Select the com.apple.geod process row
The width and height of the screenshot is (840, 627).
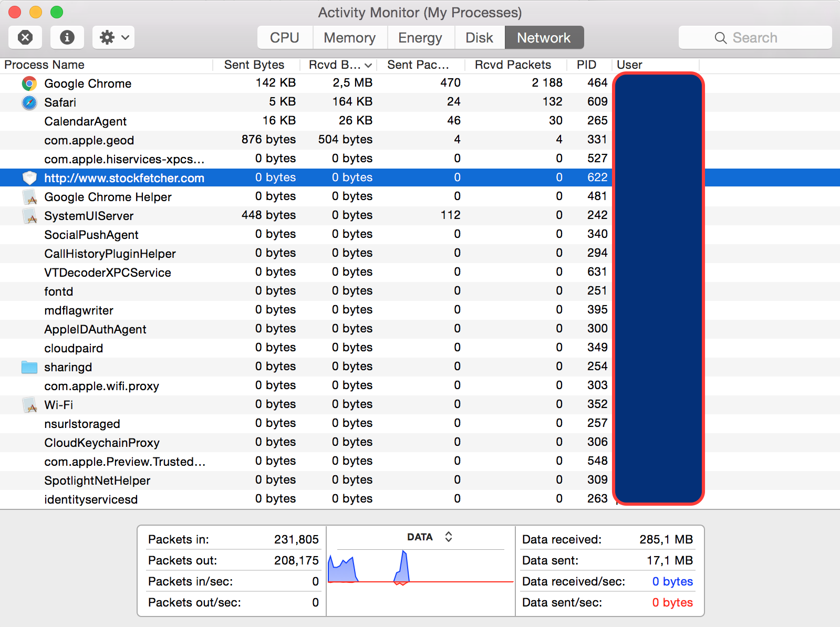click(x=420, y=140)
